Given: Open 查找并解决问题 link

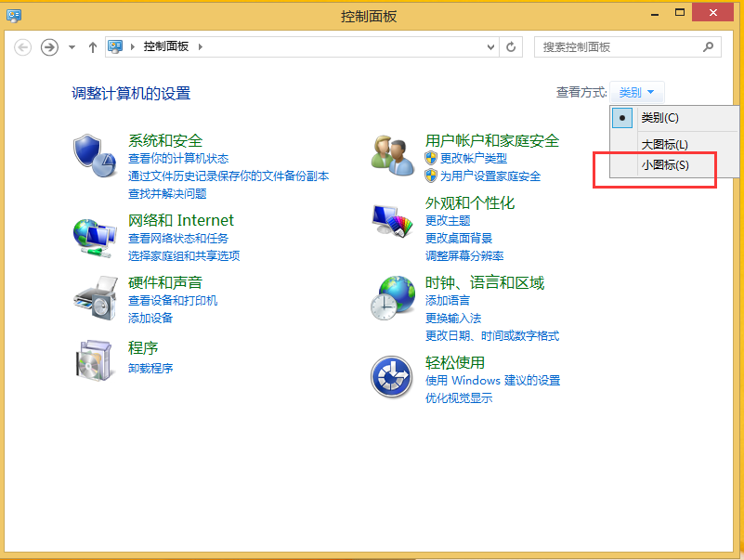Looking at the screenshot, I should pyautogui.click(x=167, y=193).
